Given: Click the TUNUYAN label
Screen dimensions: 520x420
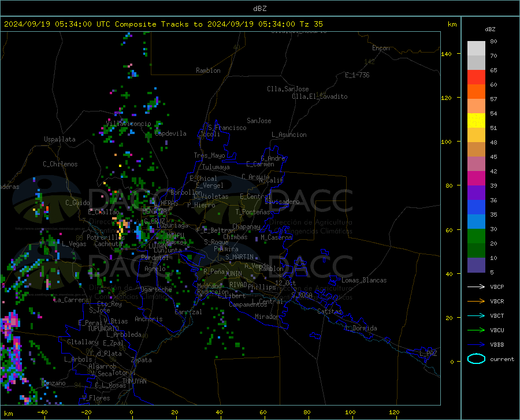Looking at the screenshot, I should click(134, 381).
